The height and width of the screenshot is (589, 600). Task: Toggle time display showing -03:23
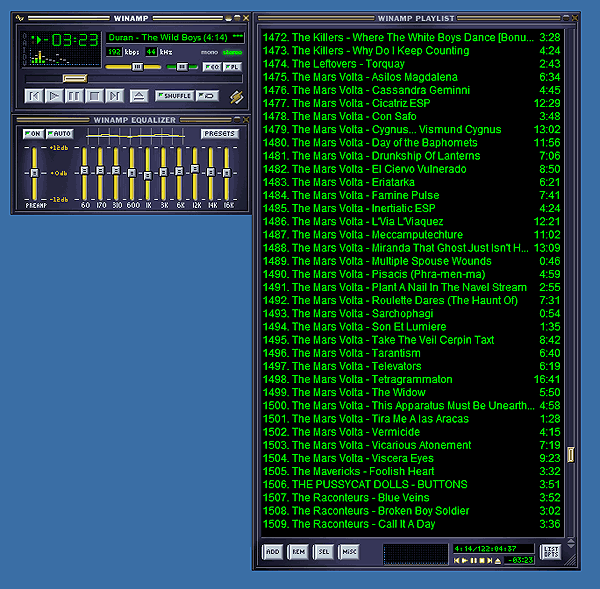point(71,40)
